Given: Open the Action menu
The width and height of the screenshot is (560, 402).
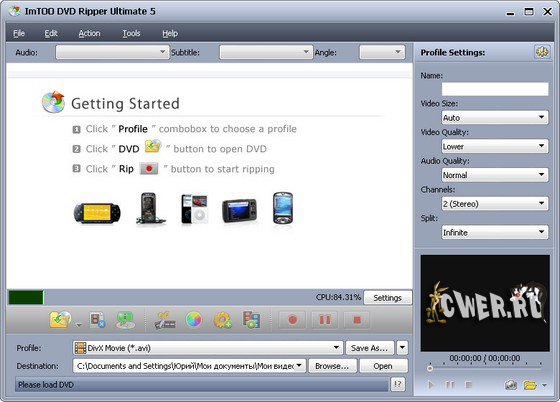Looking at the screenshot, I should pos(89,33).
